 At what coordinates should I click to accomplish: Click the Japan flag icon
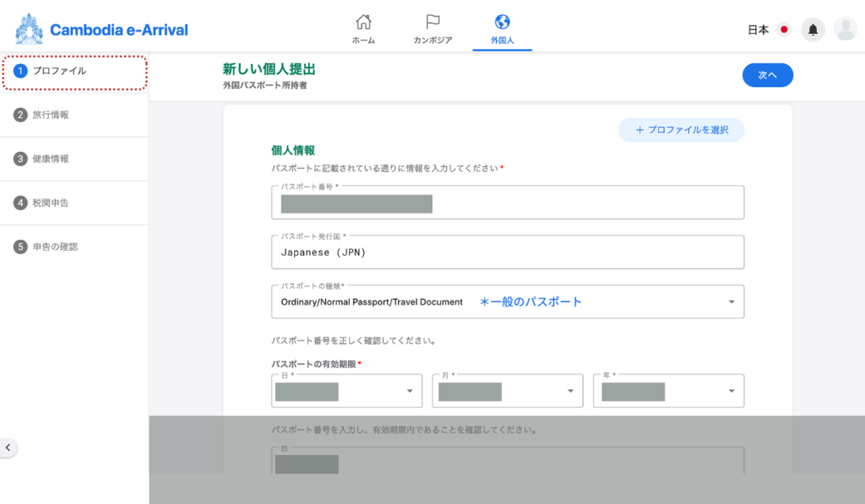[784, 30]
